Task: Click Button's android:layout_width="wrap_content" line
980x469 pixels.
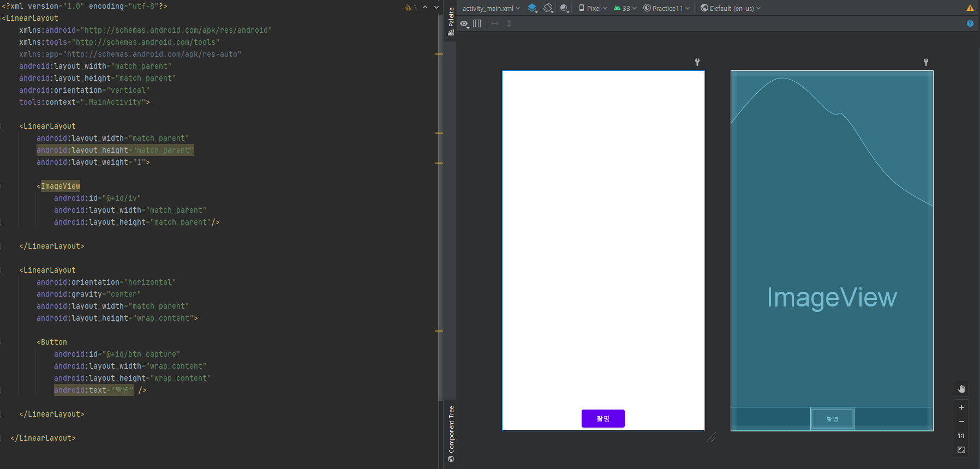Action: pyautogui.click(x=130, y=366)
